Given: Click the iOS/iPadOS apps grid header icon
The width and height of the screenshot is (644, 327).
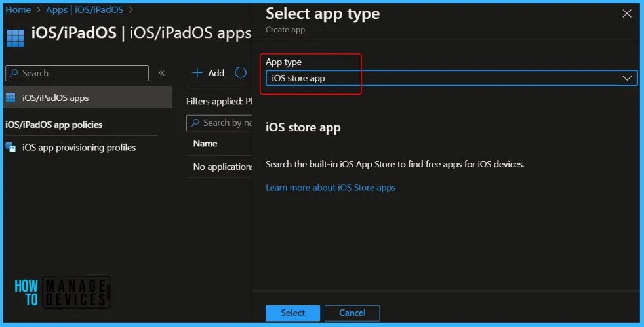Looking at the screenshot, I should tap(15, 37).
